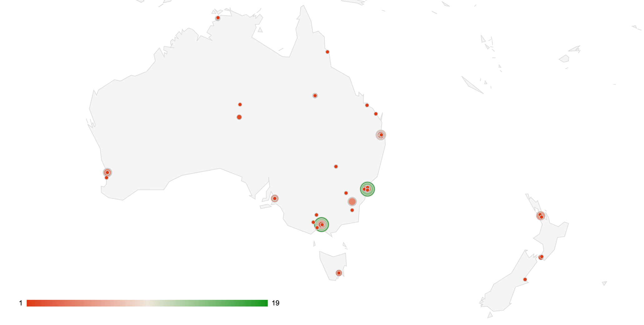644x325 pixels.
Task: Click the ringed Perth marker
Action: click(107, 172)
